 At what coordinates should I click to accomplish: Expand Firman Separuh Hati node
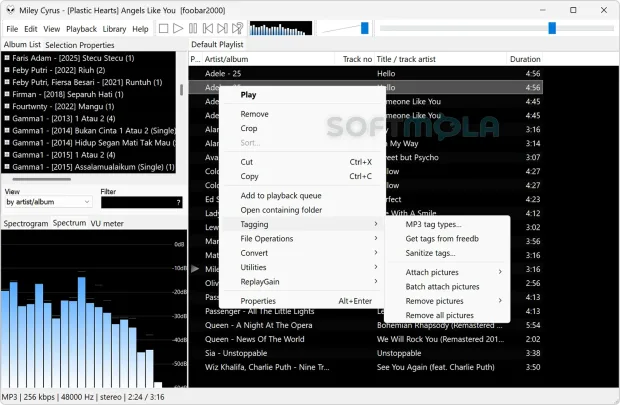coord(7,94)
